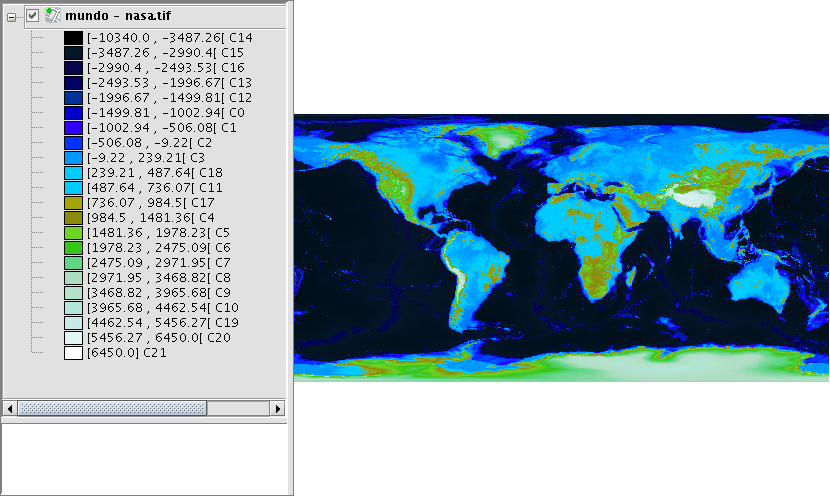This screenshot has height=496, width=830.
Task: Click the black swatch for class C14
Action: point(74,38)
